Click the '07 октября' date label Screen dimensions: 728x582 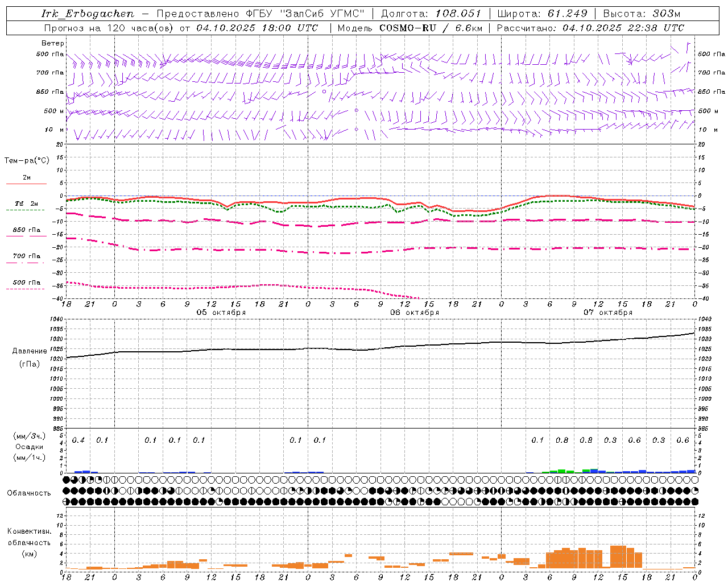608,312
